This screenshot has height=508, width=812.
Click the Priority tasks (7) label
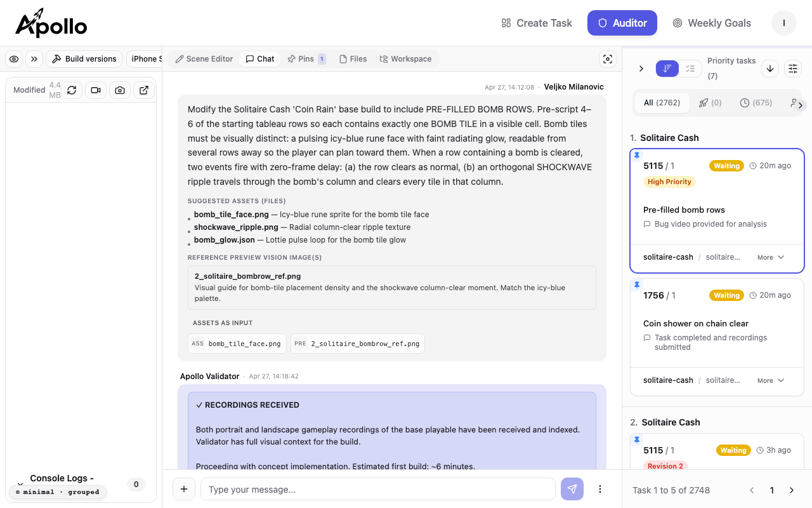[x=731, y=69]
